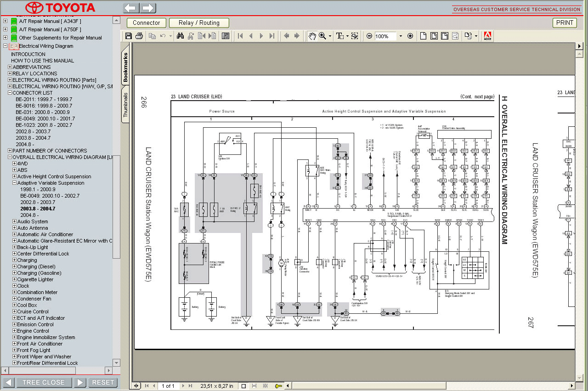The height and width of the screenshot is (391, 588).
Task: Click left arrow next to TREE CLOSE
Action: click(8, 382)
